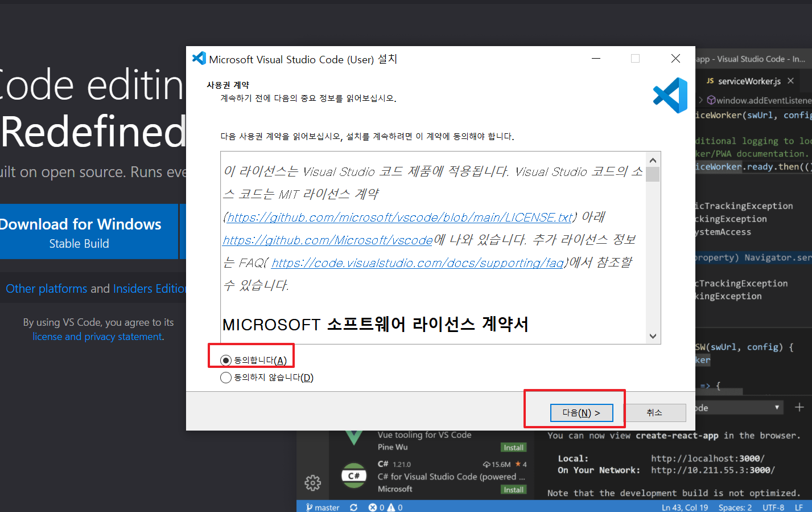
Task: Open the Insiders Edition link
Action: (x=150, y=289)
